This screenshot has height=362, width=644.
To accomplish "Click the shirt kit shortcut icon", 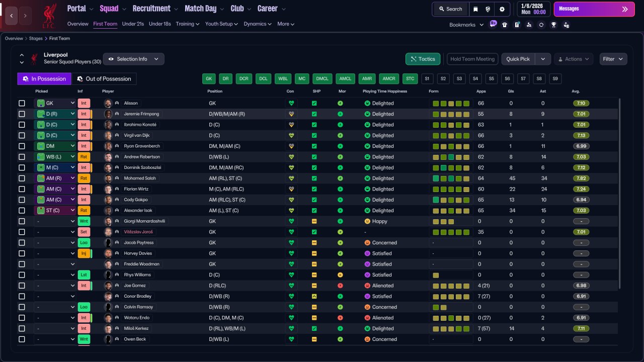I will [x=505, y=25].
